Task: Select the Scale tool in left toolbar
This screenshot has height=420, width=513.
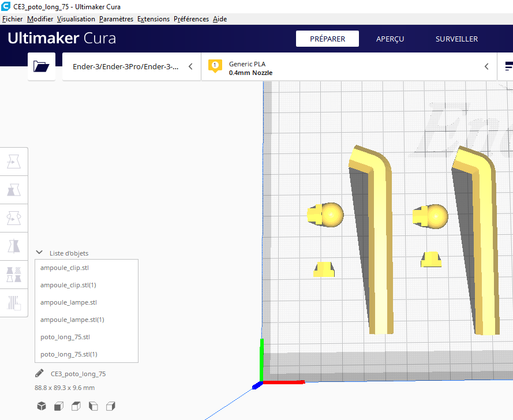Action: [14, 190]
